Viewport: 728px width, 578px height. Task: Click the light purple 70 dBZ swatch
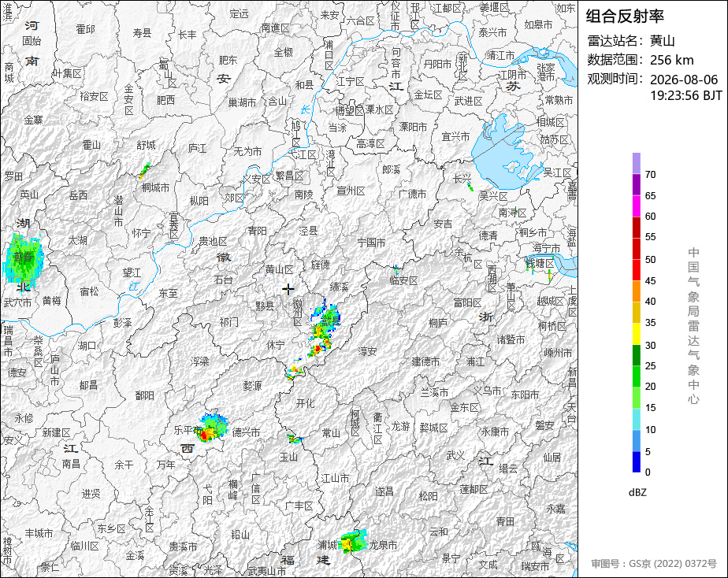click(637, 163)
